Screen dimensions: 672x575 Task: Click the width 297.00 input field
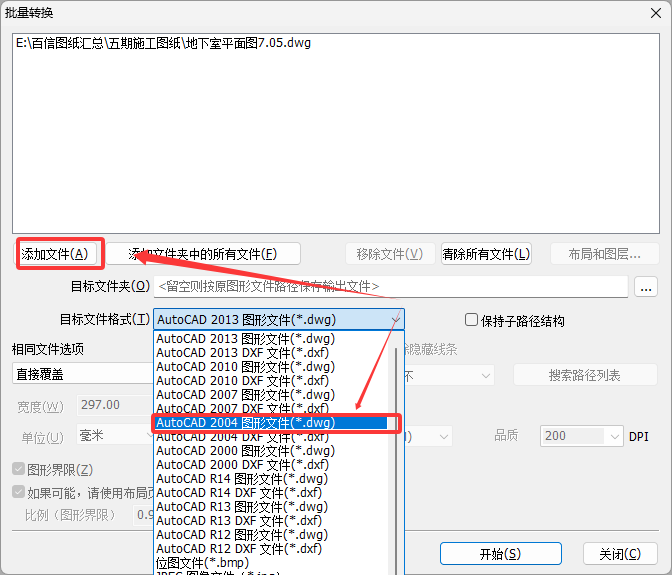click(x=115, y=405)
